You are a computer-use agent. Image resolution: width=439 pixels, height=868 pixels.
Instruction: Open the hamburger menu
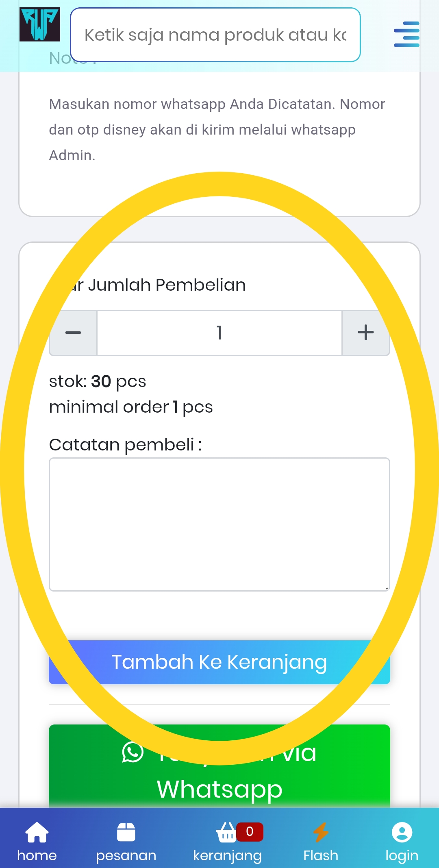[406, 34]
